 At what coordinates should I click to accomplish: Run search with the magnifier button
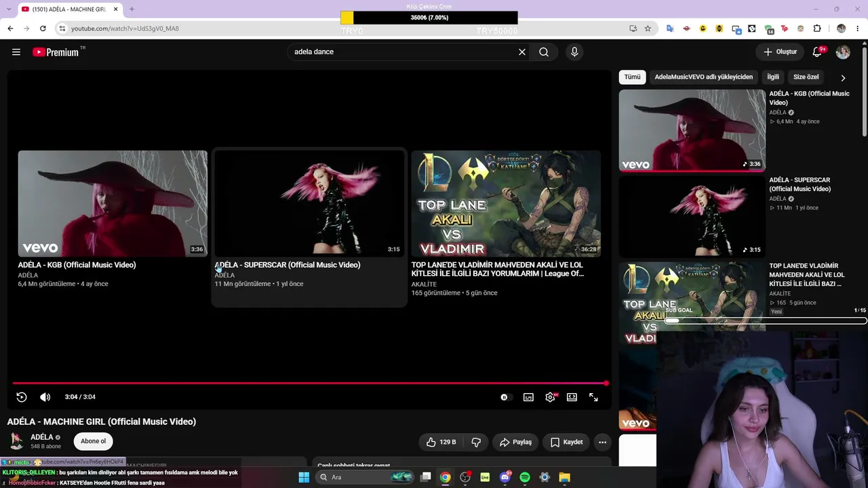click(x=544, y=52)
